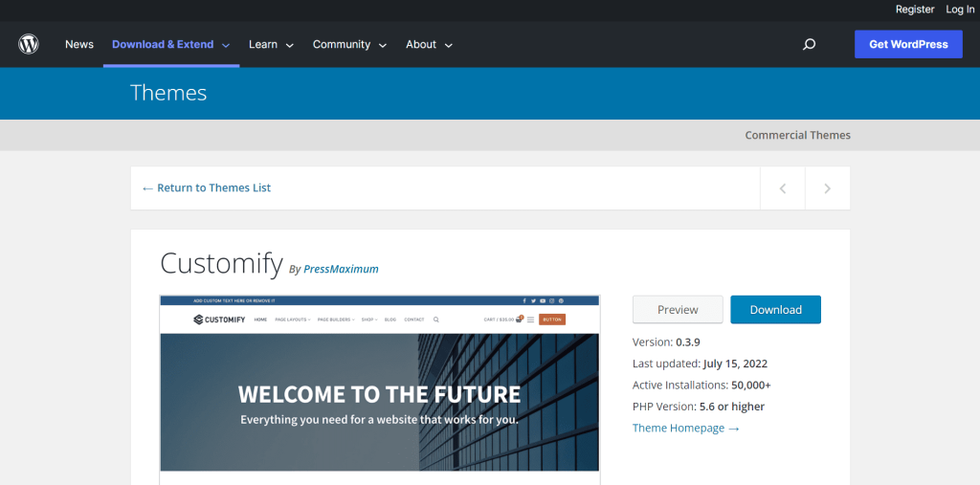Open the site search magnifier icon
This screenshot has height=485, width=980.
click(x=809, y=44)
